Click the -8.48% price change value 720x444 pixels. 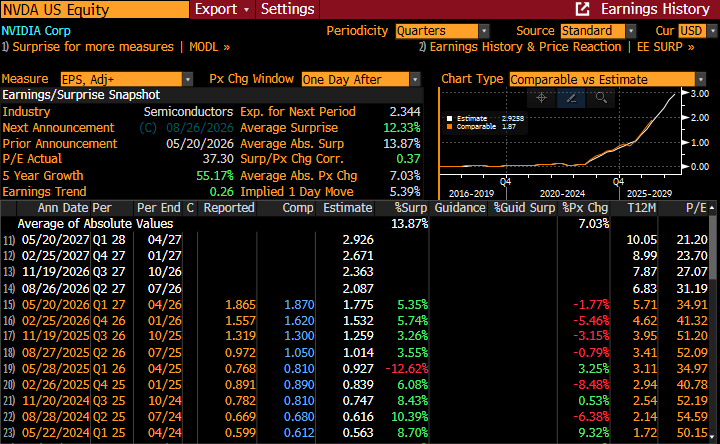pyautogui.click(x=591, y=385)
